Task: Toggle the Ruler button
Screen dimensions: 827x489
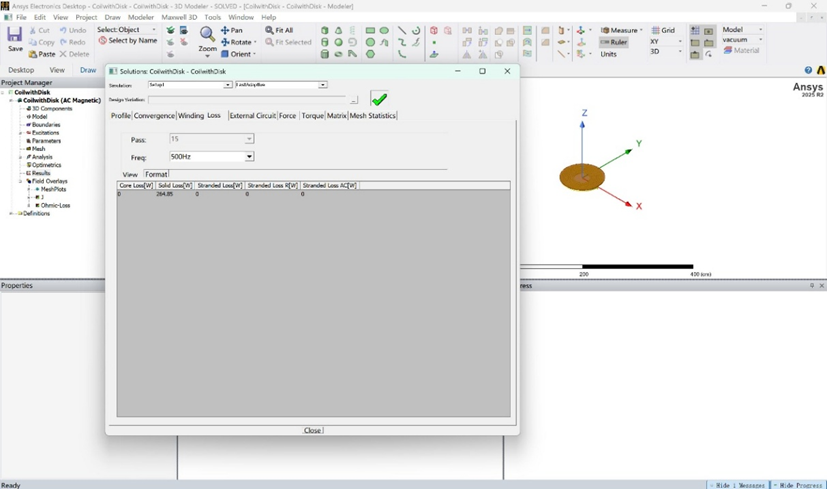Action: click(x=613, y=42)
